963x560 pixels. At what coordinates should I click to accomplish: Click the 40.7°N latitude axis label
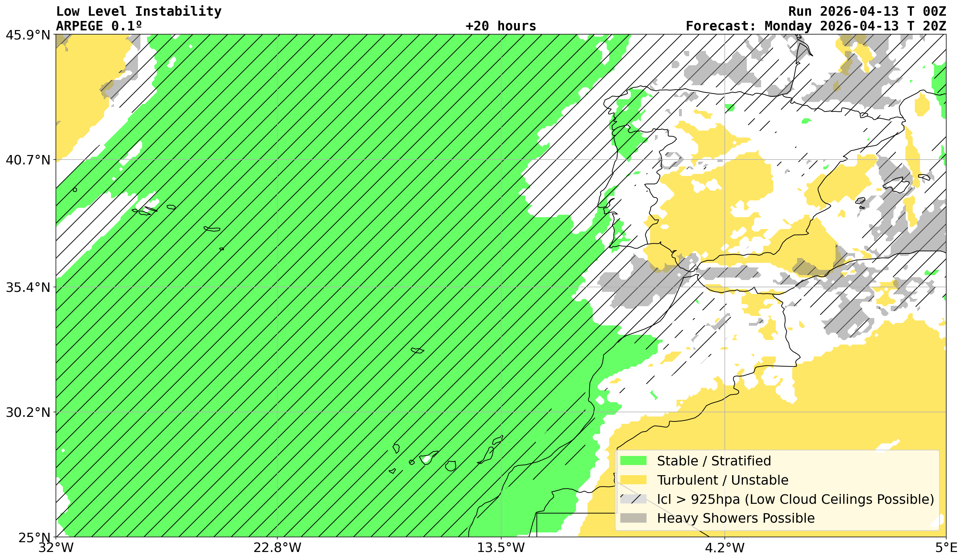pos(28,160)
